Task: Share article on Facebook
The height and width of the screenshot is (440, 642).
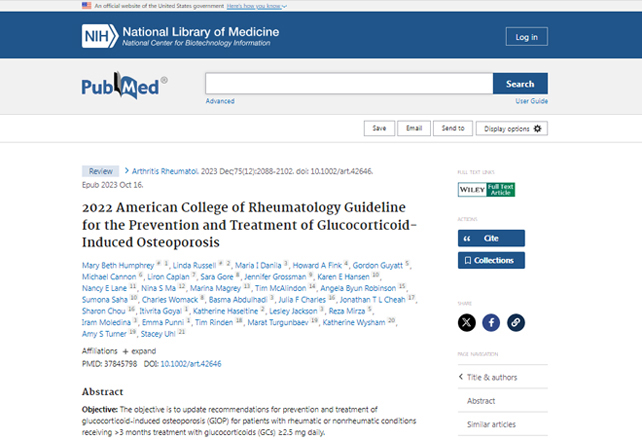Action: (x=491, y=323)
